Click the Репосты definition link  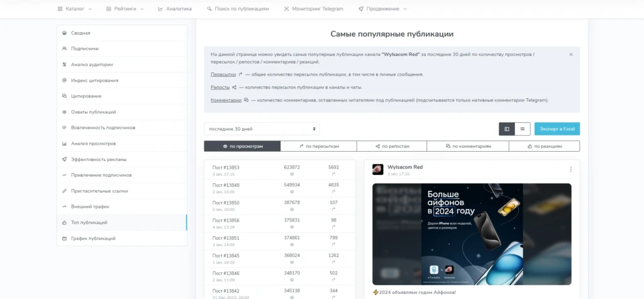[220, 87]
